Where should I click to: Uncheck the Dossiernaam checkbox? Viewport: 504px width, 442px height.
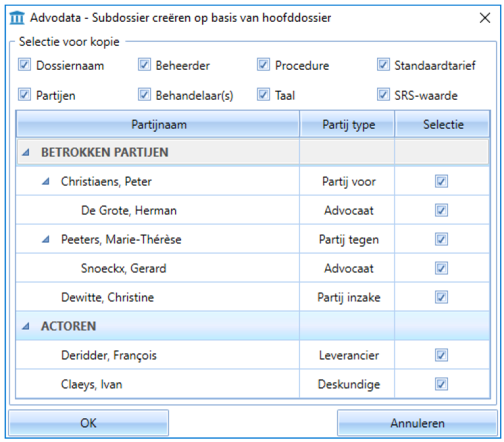[24, 64]
